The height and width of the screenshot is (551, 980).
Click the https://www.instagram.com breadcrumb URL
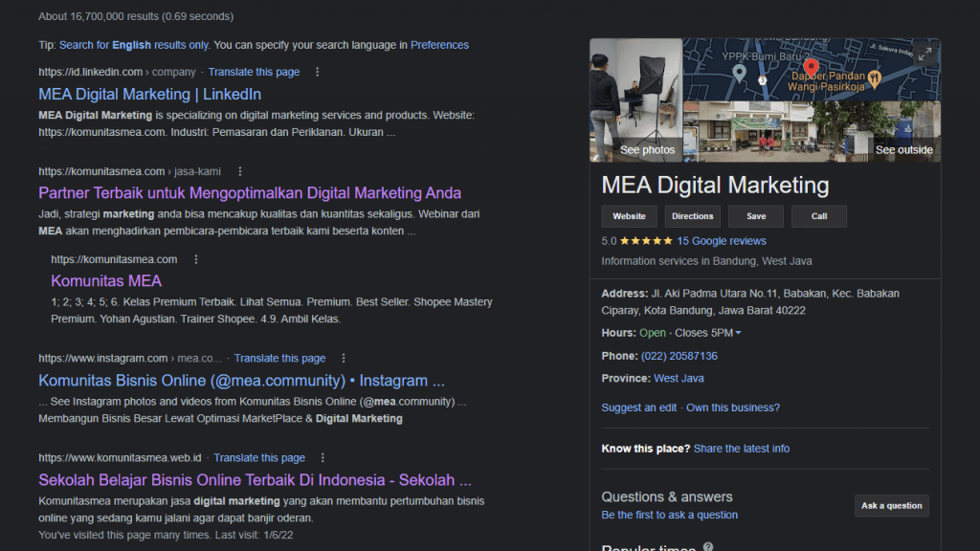(x=130, y=358)
